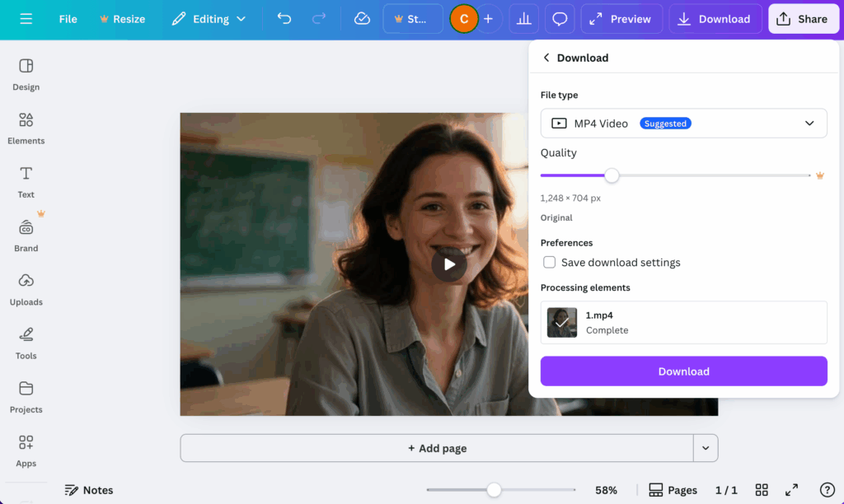Open the hamburger main menu
This screenshot has height=504, width=844.
pyautogui.click(x=26, y=19)
